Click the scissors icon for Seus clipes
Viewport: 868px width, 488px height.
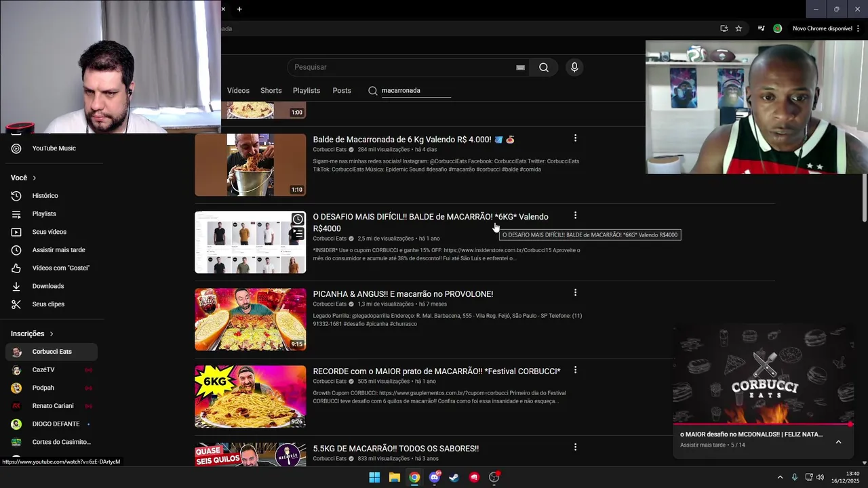tap(16, 304)
